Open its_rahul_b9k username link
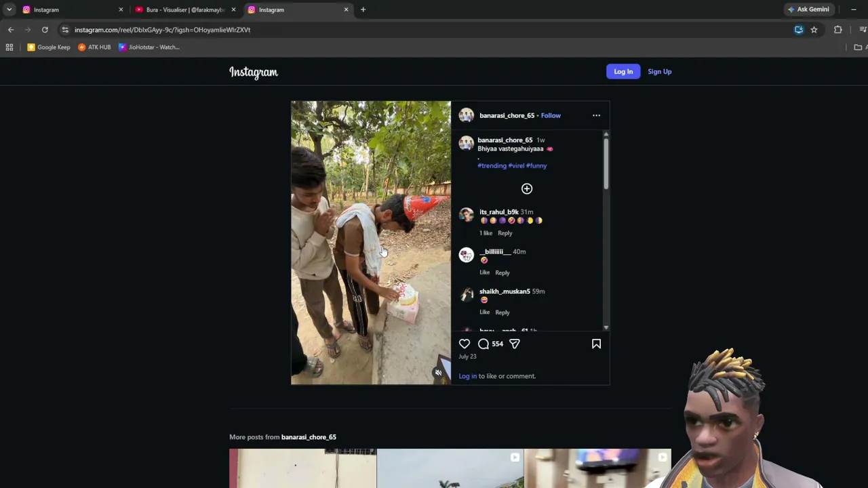The width and height of the screenshot is (868, 488). point(499,212)
